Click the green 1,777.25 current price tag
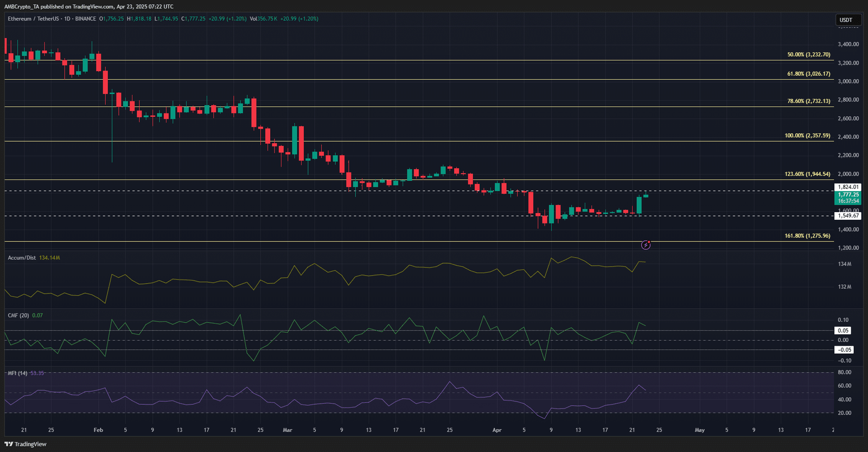This screenshot has height=452, width=868. click(847, 198)
